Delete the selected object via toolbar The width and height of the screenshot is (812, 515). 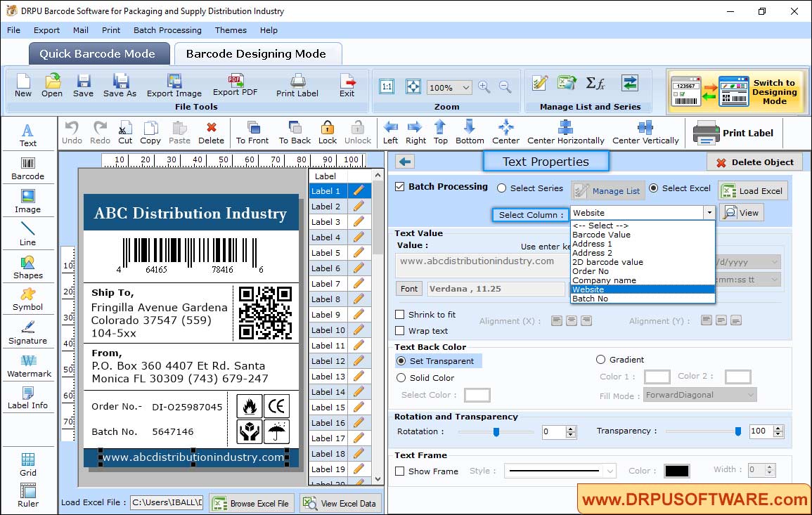click(212, 133)
